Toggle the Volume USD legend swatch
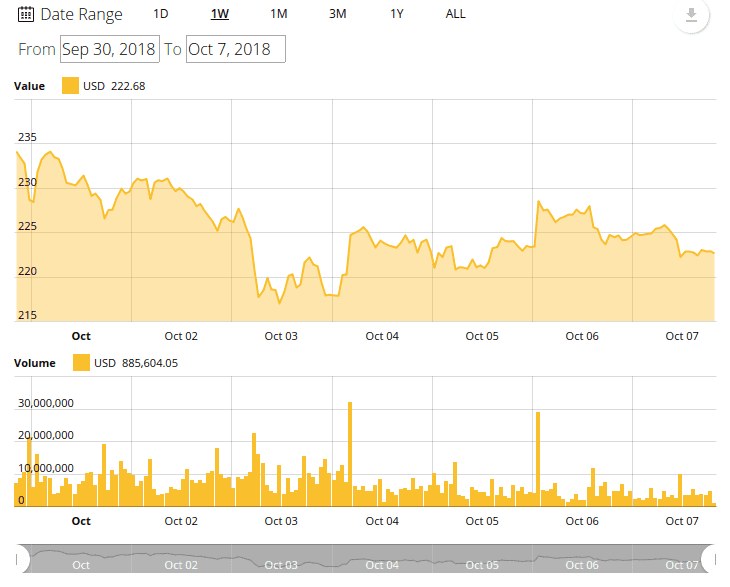This screenshot has height=587, width=730. (x=81, y=363)
